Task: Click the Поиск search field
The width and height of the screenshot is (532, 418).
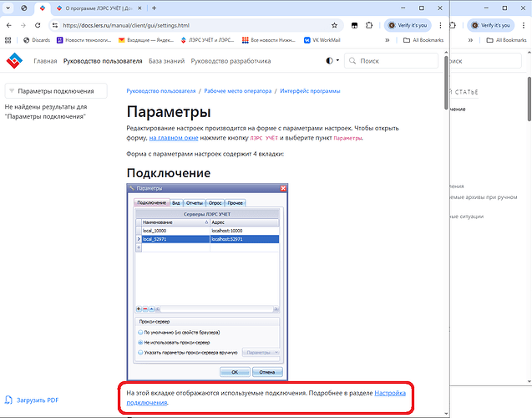Action: tap(391, 61)
